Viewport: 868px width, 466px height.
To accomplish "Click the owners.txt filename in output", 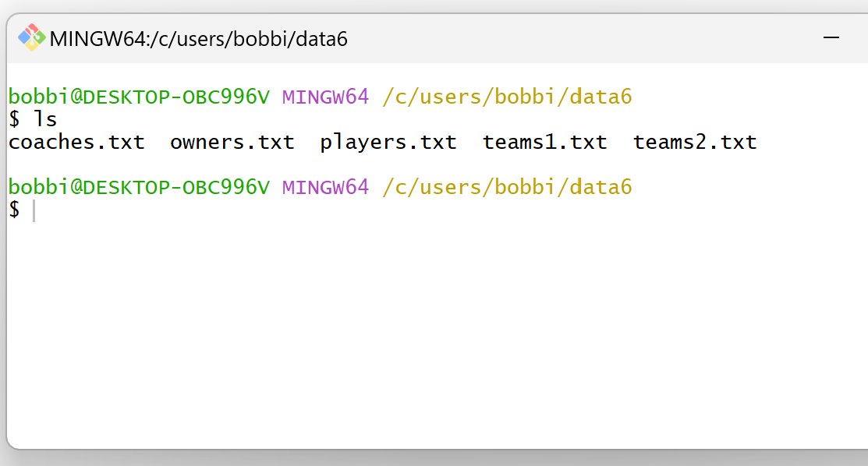I will (232, 143).
